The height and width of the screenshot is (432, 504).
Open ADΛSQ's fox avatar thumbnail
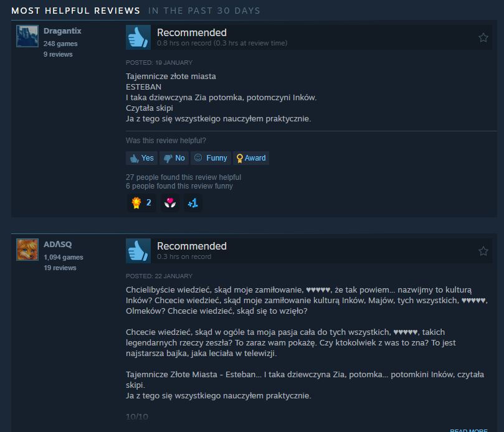[27, 250]
